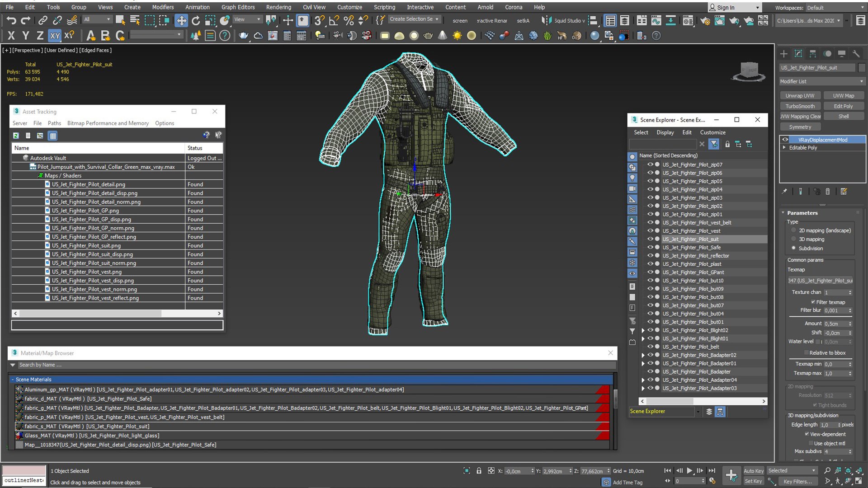Viewport: 868px width, 488px height.
Task: Activate the Select and Move tool
Action: (181, 20)
